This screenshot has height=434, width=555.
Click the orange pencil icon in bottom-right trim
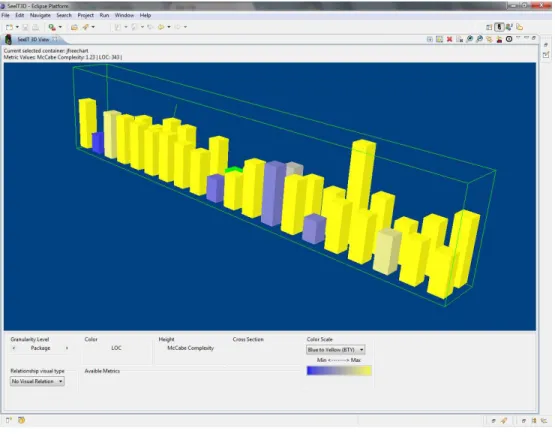(504, 421)
